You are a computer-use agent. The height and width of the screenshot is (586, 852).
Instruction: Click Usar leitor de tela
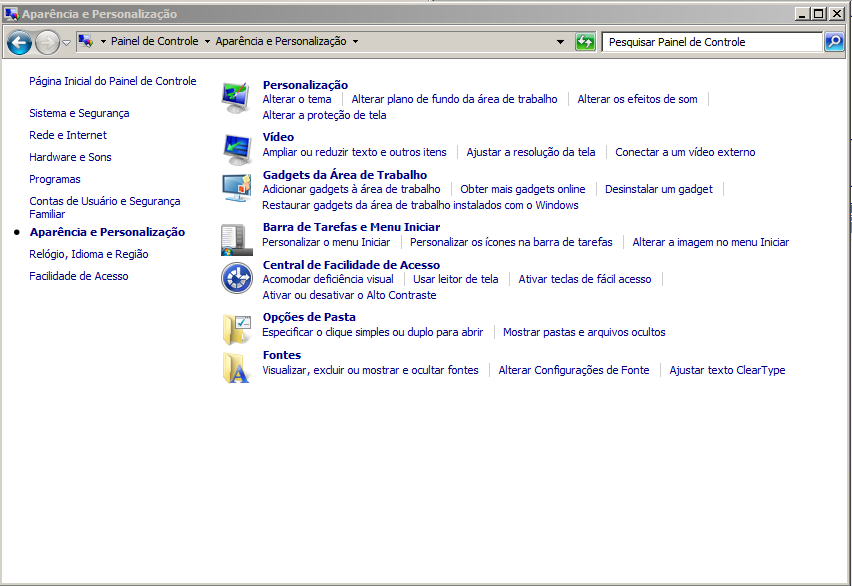tap(456, 279)
